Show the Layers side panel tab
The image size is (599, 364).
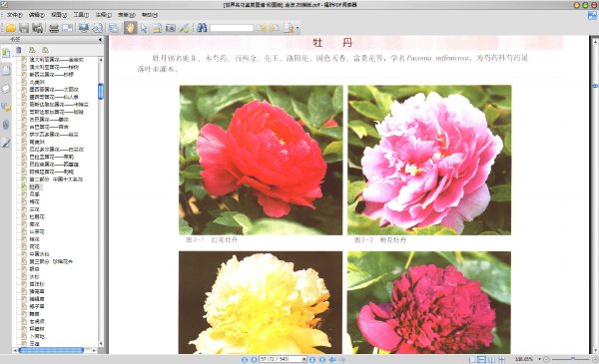click(x=6, y=89)
